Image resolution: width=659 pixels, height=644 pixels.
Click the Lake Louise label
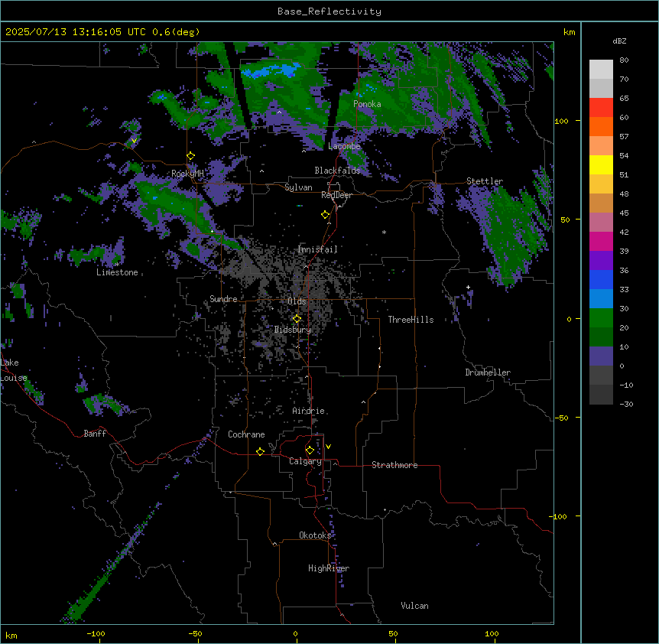click(x=12, y=370)
